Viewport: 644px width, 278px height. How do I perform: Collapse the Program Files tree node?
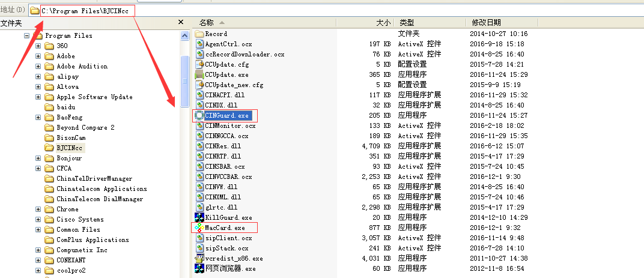27,35
